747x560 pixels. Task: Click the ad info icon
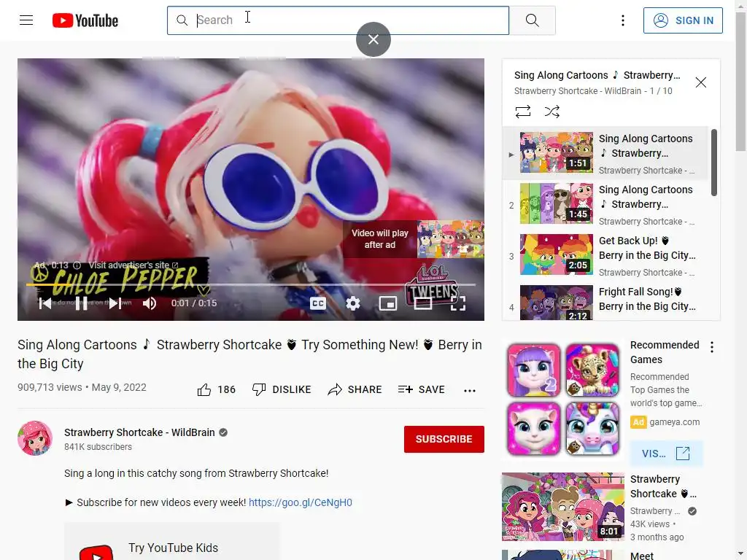(x=77, y=265)
